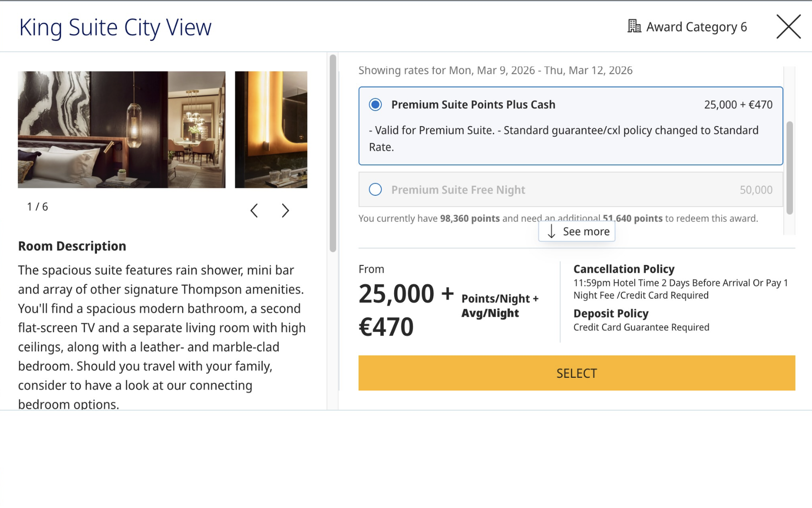
Task: Click the photo counter 1 / 6
Action: click(37, 207)
